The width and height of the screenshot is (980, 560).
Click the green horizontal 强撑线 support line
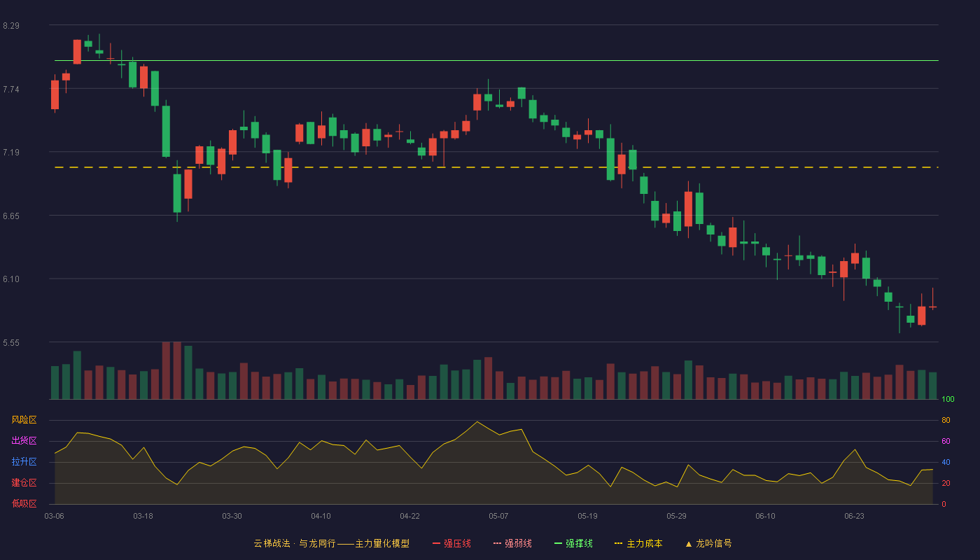496,61
